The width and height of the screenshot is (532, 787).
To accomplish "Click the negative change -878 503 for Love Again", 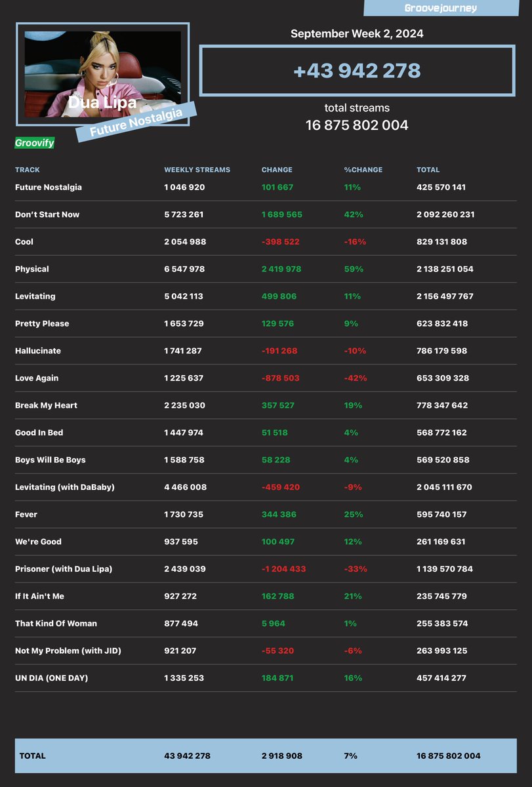I will coord(280,378).
